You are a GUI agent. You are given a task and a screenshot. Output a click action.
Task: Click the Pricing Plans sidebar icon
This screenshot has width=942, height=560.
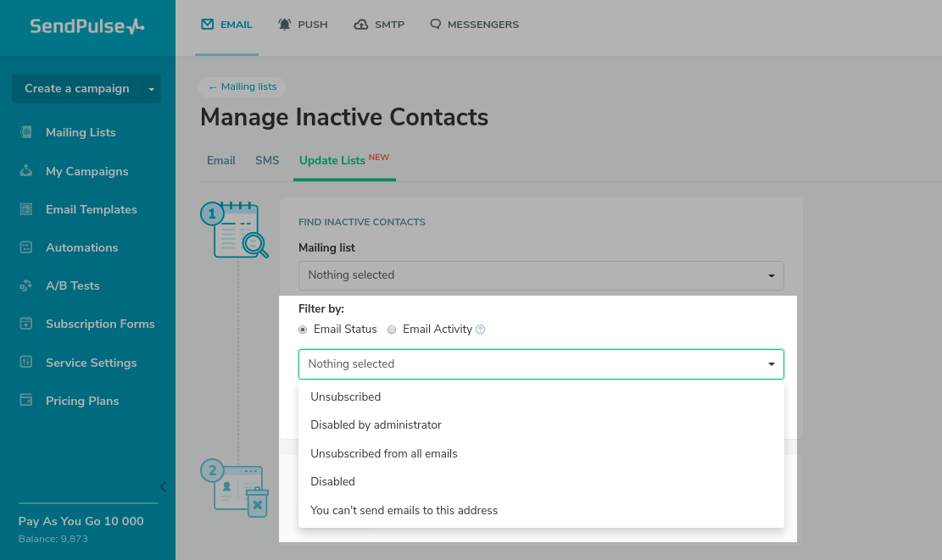[26, 401]
